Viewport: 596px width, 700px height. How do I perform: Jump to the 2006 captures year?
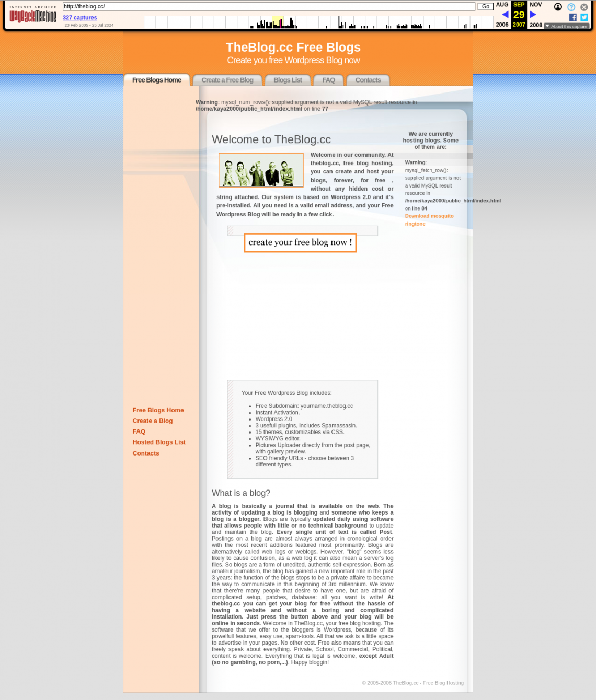click(x=502, y=25)
